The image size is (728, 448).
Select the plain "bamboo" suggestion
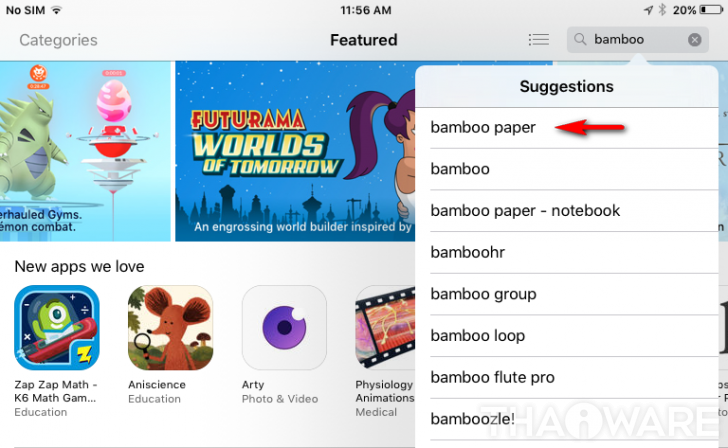coord(566,169)
